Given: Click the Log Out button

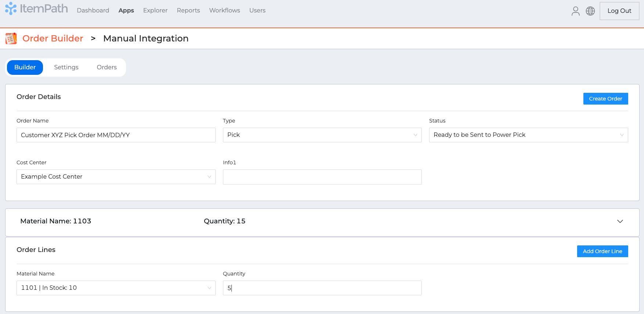Looking at the screenshot, I should [619, 11].
